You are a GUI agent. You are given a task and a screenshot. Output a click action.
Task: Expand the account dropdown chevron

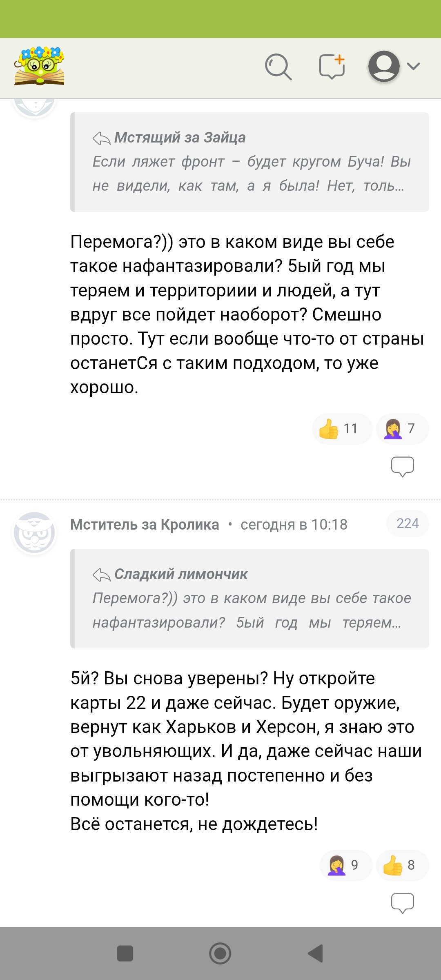click(414, 66)
